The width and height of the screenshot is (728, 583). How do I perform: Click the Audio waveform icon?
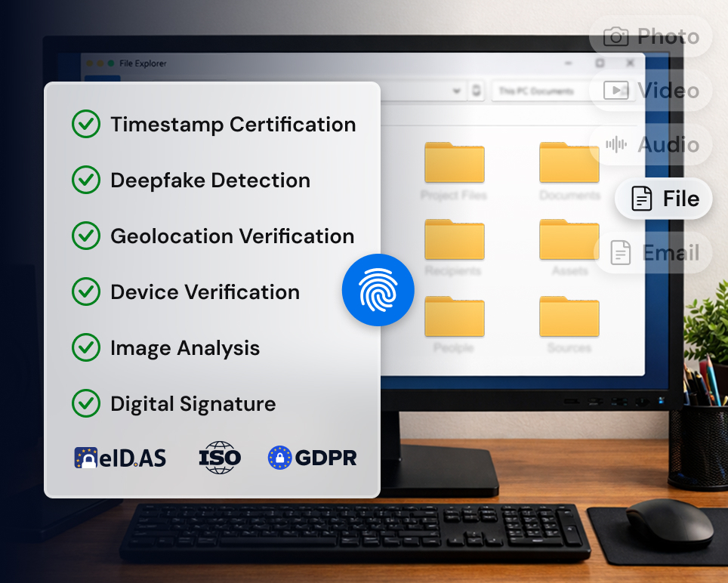[x=616, y=145]
